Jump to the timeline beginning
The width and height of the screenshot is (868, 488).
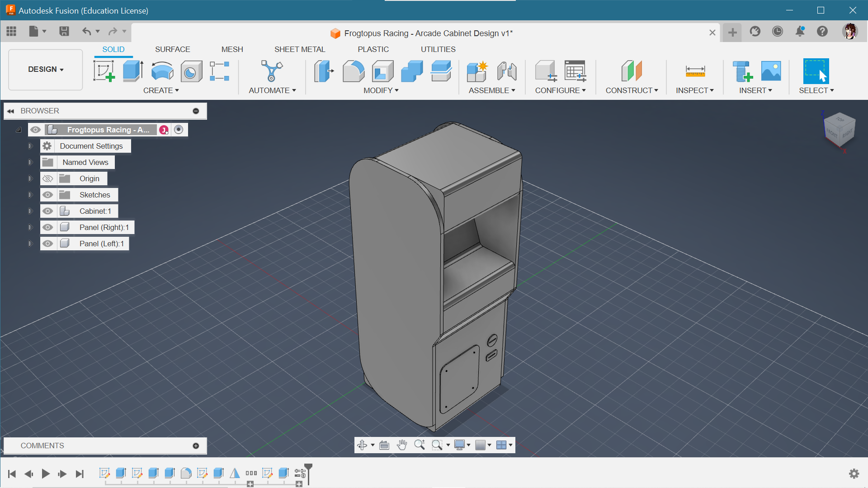point(12,474)
